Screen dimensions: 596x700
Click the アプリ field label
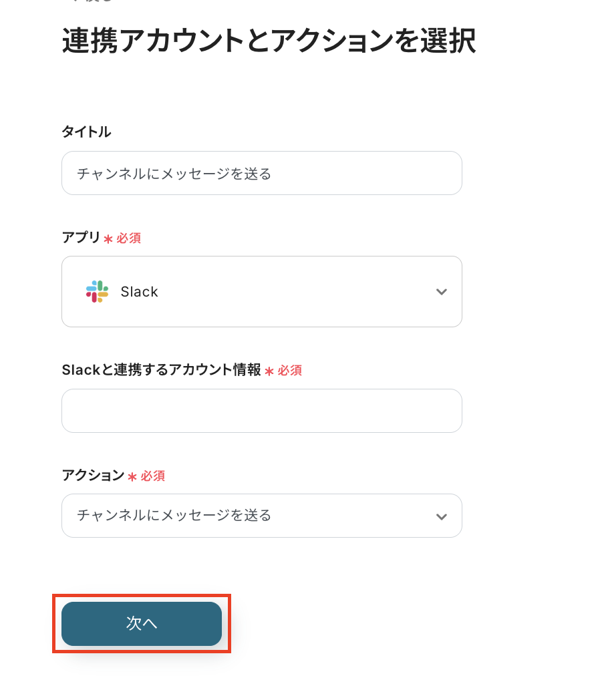pos(81,238)
